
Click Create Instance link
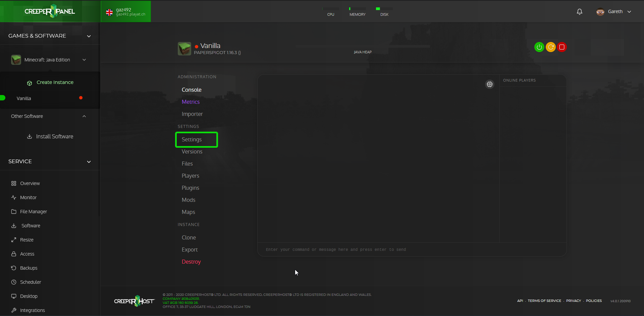(x=55, y=82)
